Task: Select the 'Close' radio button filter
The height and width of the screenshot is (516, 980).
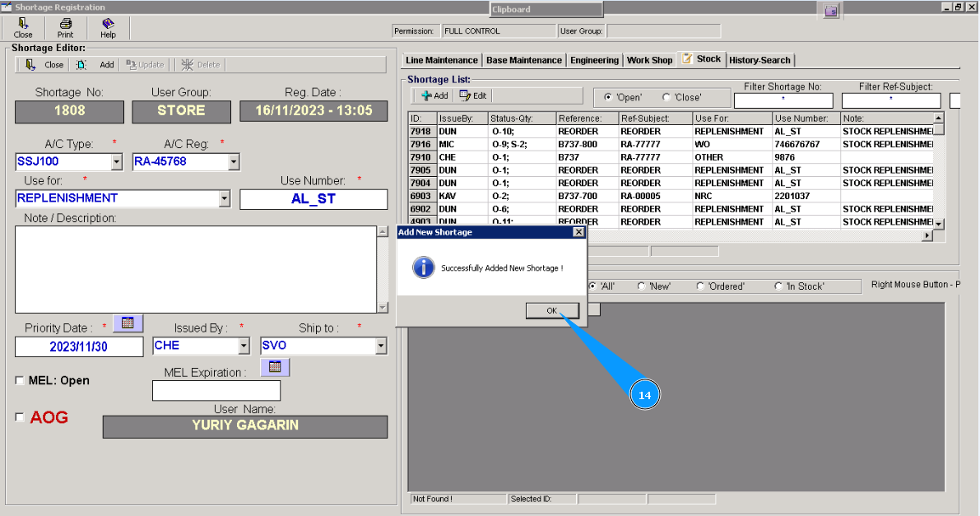Action: tap(666, 97)
